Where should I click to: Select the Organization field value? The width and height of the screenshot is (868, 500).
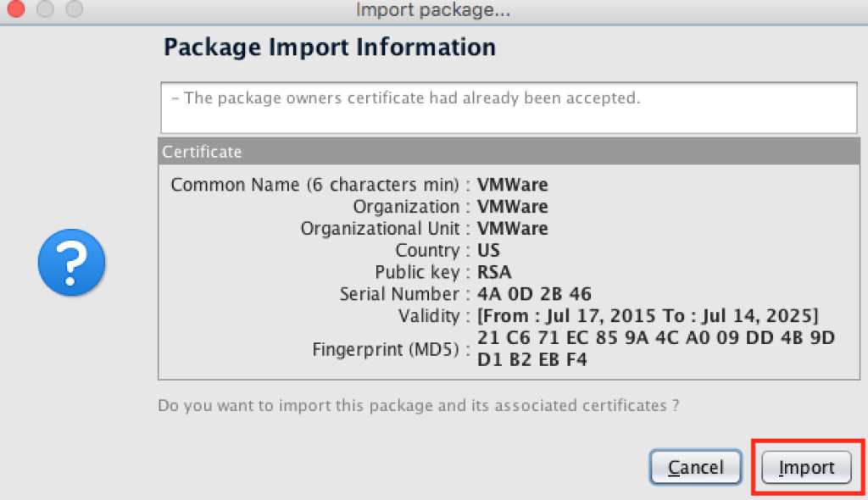point(512,206)
